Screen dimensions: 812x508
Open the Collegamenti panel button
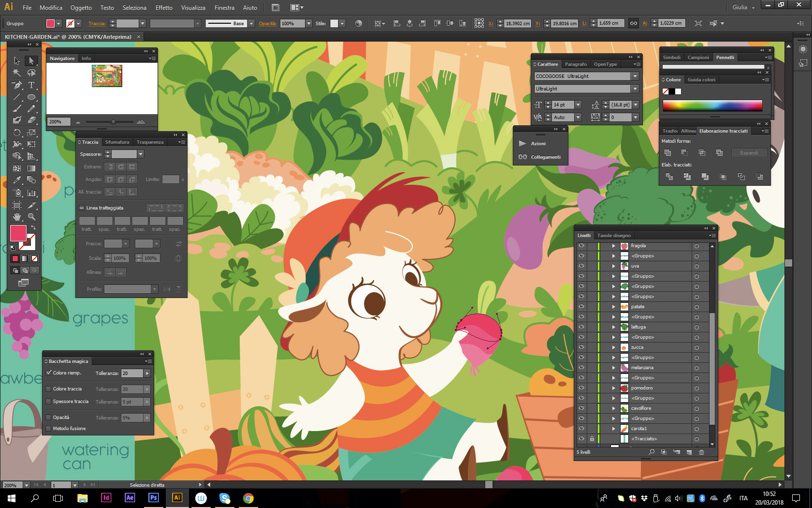coord(539,157)
